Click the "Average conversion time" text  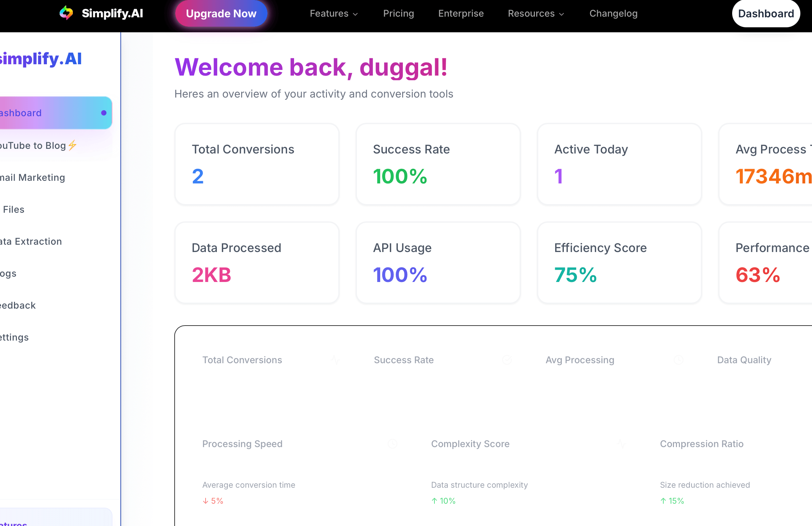point(249,485)
